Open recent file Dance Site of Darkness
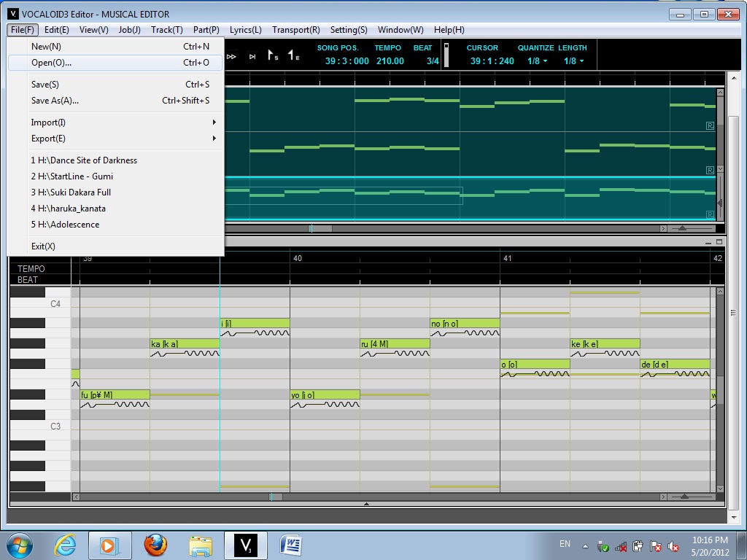The height and width of the screenshot is (560, 747). tap(115, 160)
